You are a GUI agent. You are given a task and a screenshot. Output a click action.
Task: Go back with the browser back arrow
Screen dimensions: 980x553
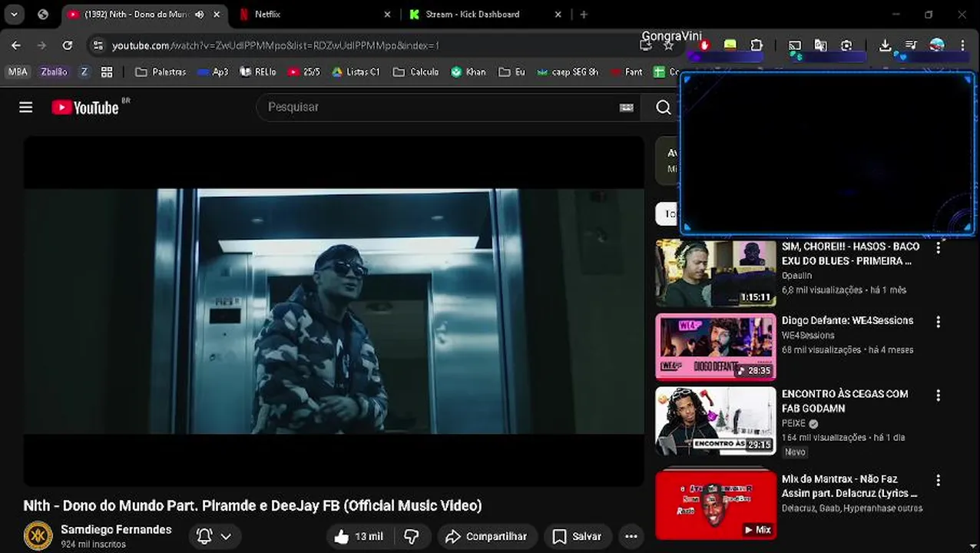tap(16, 45)
